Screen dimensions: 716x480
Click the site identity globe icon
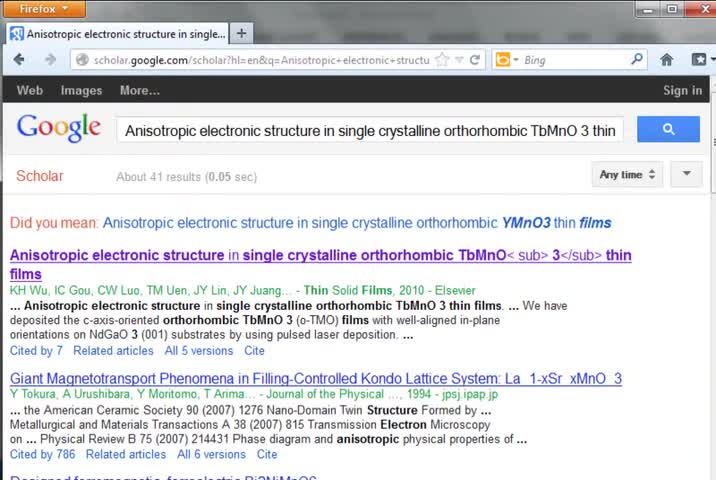click(x=82, y=60)
